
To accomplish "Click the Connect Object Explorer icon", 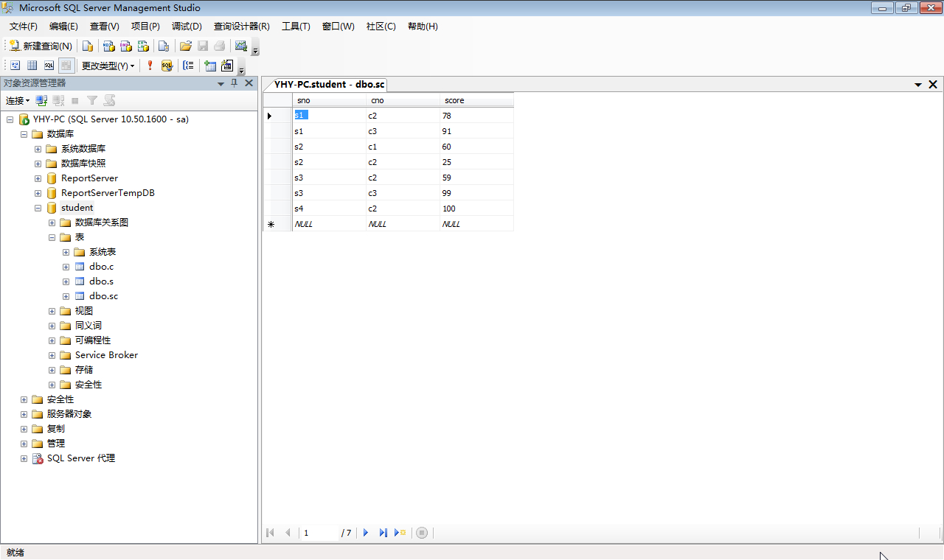I will [41, 100].
